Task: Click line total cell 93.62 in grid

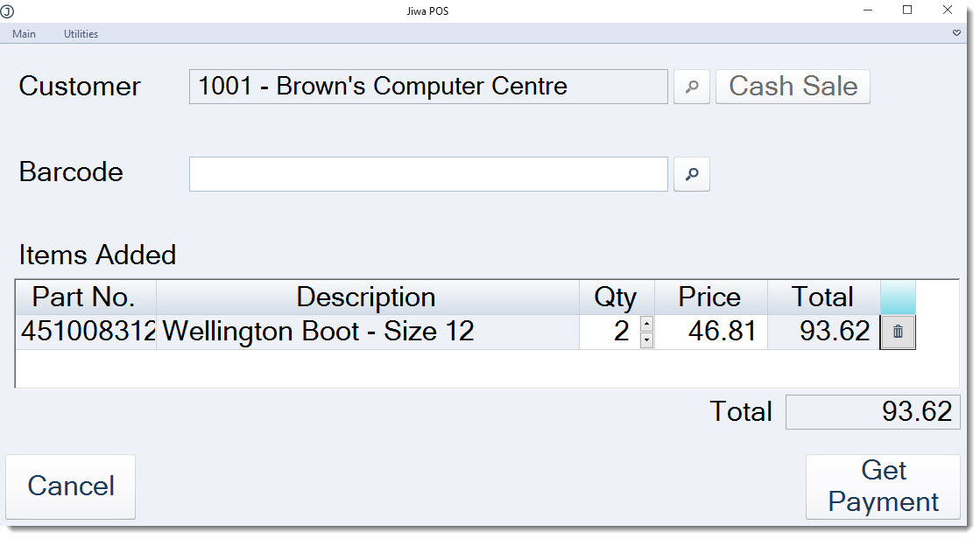Action: pos(824,332)
